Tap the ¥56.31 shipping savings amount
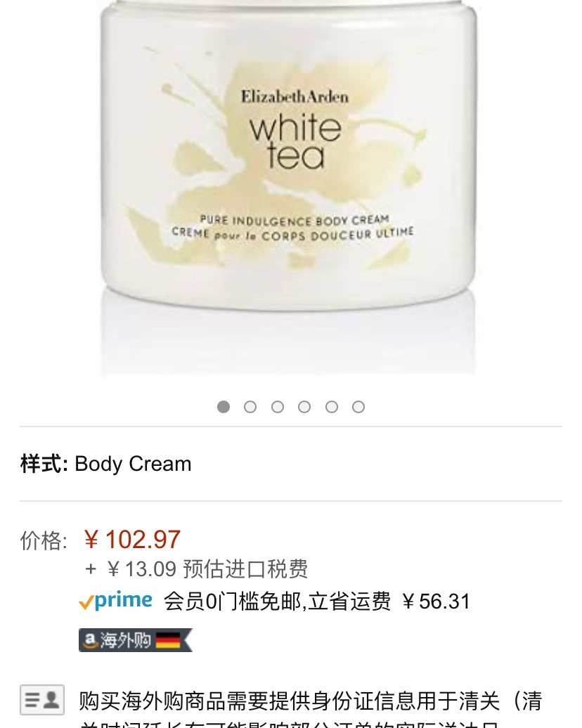 pos(436,602)
